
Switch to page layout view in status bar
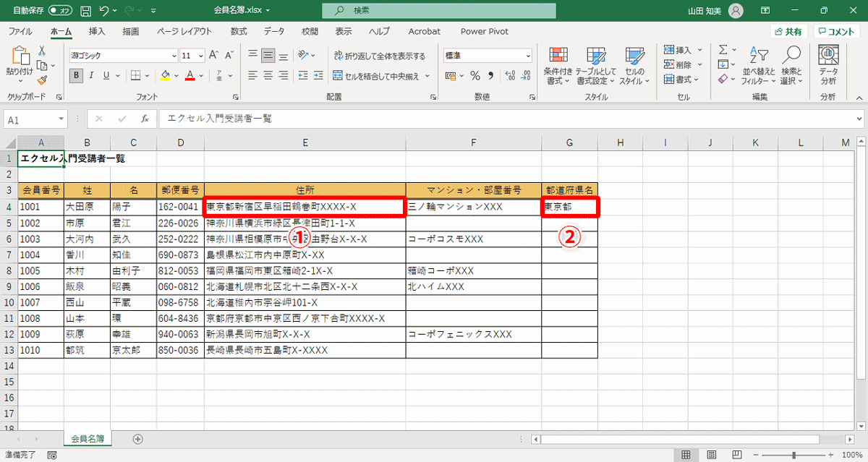click(712, 455)
